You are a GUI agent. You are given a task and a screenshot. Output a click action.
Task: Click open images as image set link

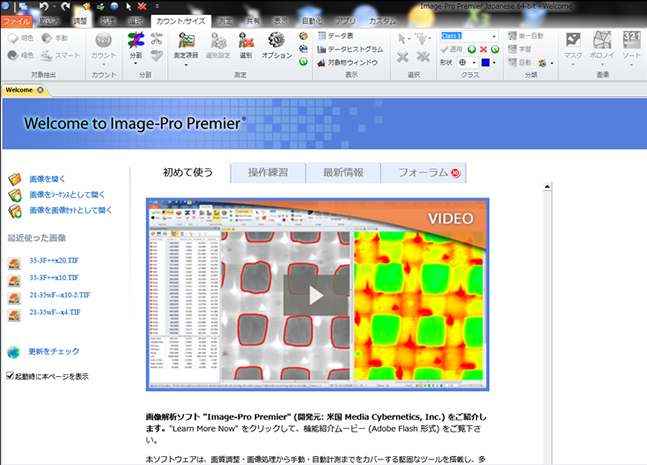click(x=71, y=210)
